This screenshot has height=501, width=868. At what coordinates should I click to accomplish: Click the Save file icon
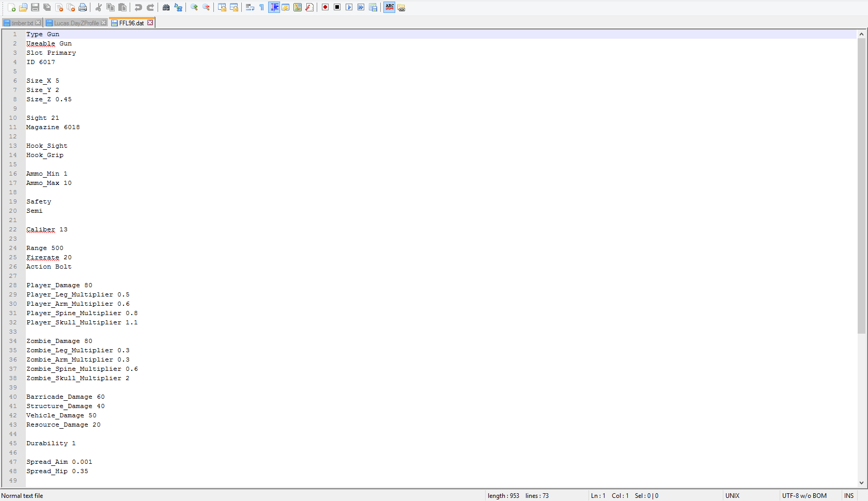point(35,7)
